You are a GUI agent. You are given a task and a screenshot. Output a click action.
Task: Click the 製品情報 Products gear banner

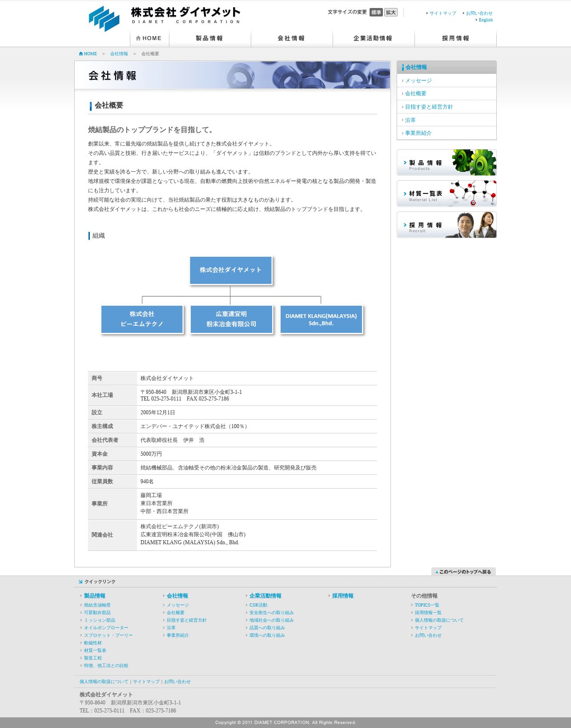(446, 162)
